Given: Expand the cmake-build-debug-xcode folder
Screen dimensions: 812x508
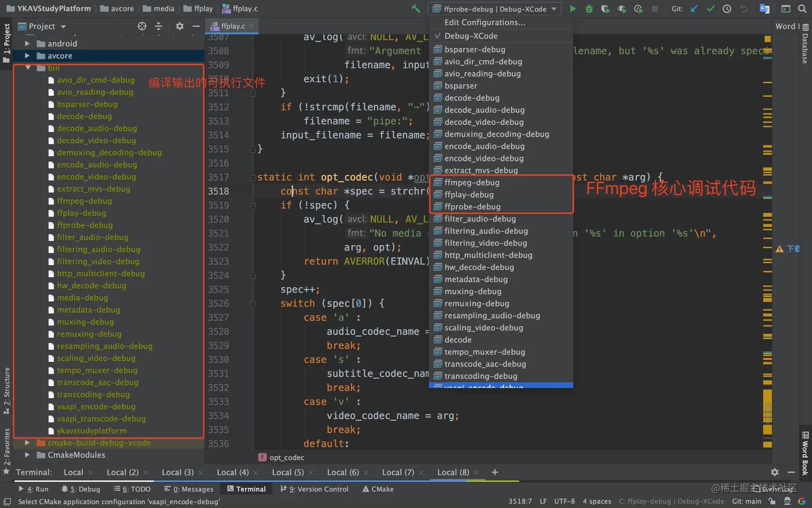Looking at the screenshot, I should pyautogui.click(x=27, y=442).
